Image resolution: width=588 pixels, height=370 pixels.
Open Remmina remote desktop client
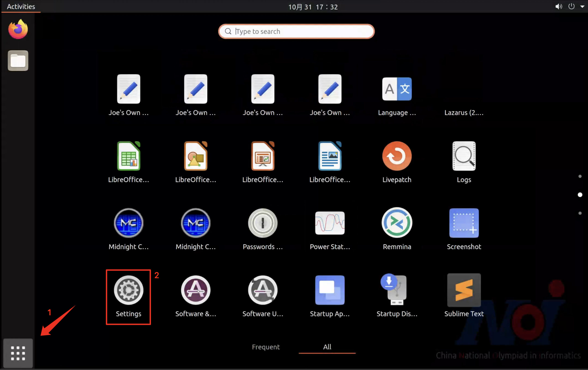point(397,223)
